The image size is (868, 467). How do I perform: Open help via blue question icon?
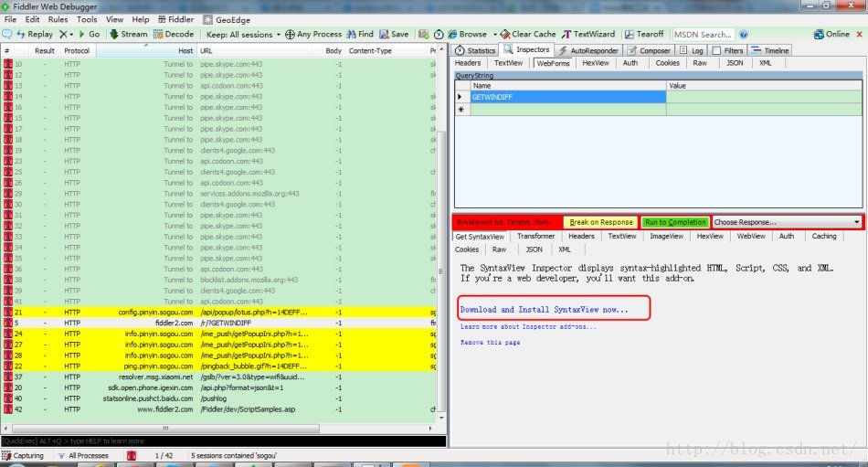[744, 35]
